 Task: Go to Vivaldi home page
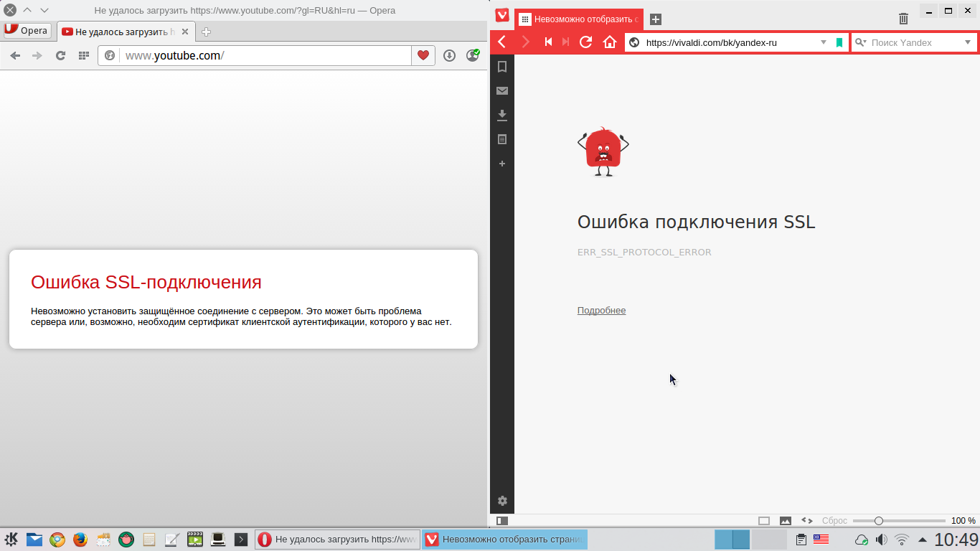pyautogui.click(x=610, y=42)
